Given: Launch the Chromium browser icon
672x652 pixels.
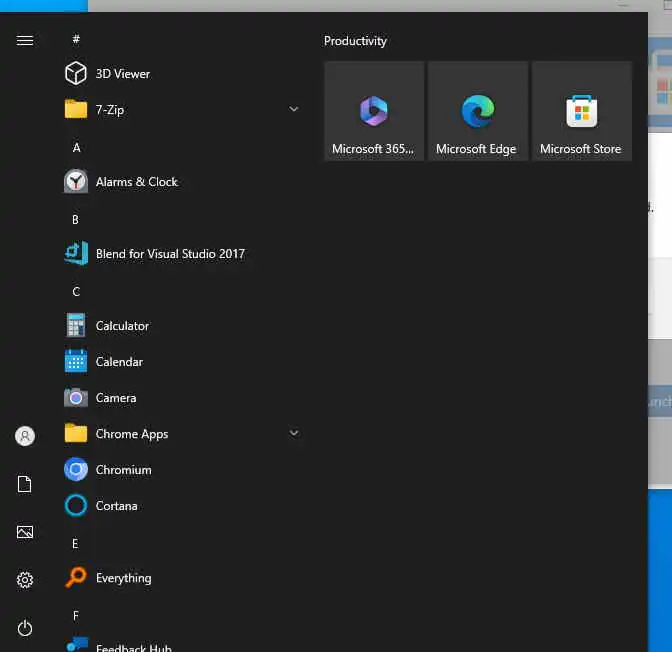Looking at the screenshot, I should (76, 469).
